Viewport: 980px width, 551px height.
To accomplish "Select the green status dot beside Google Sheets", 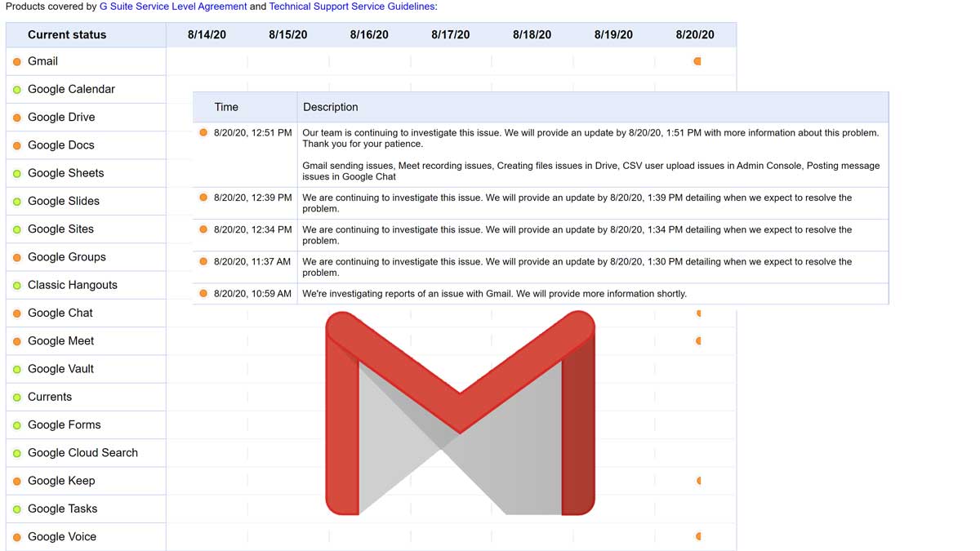I will 15,172.
